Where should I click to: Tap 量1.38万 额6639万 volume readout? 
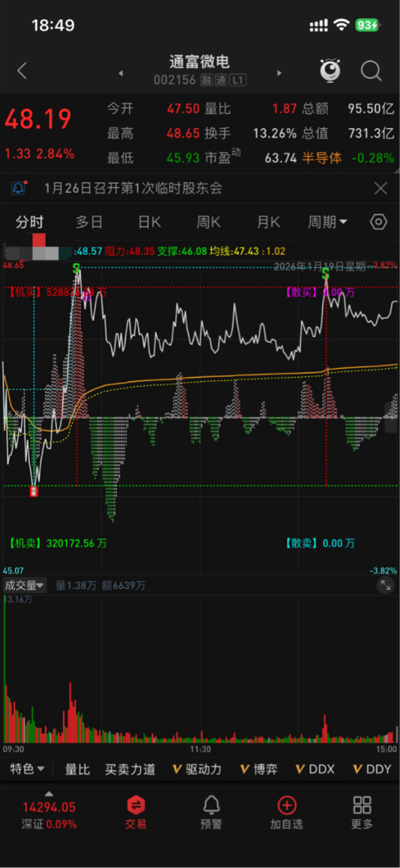point(101,586)
